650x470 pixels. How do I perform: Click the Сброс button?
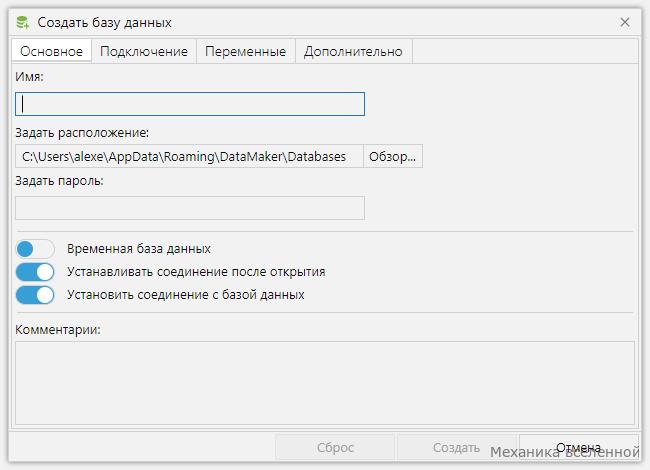click(x=335, y=447)
